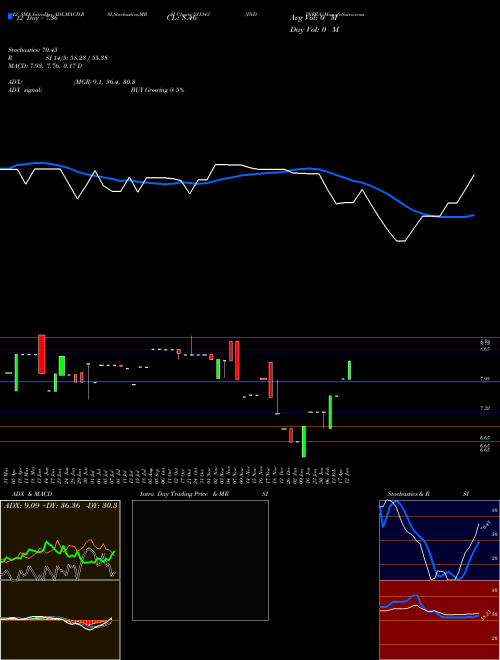Screen dimensions: 500x660
Task: Select the '(MGR) 9.1, 36.4, 30.3' values
Action: 104,82
